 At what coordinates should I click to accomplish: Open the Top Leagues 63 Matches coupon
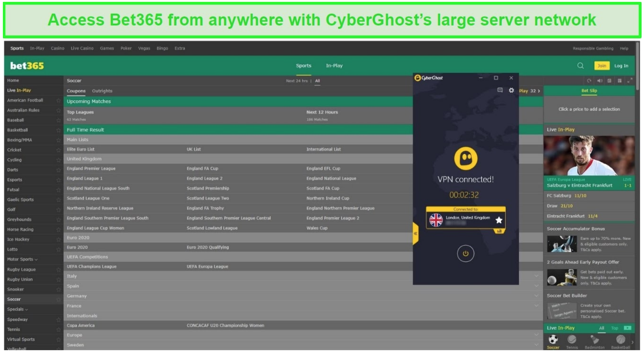[x=80, y=115]
